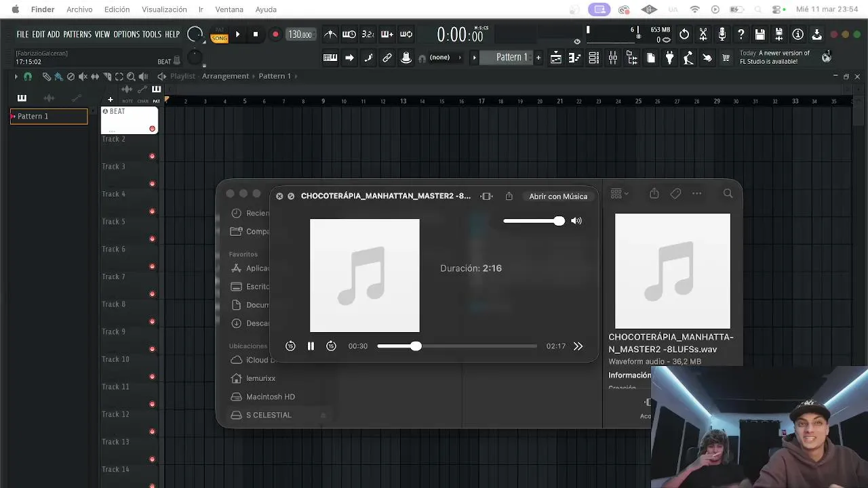Toggle the overdub blend recording icon
868x488 pixels.
point(387,35)
